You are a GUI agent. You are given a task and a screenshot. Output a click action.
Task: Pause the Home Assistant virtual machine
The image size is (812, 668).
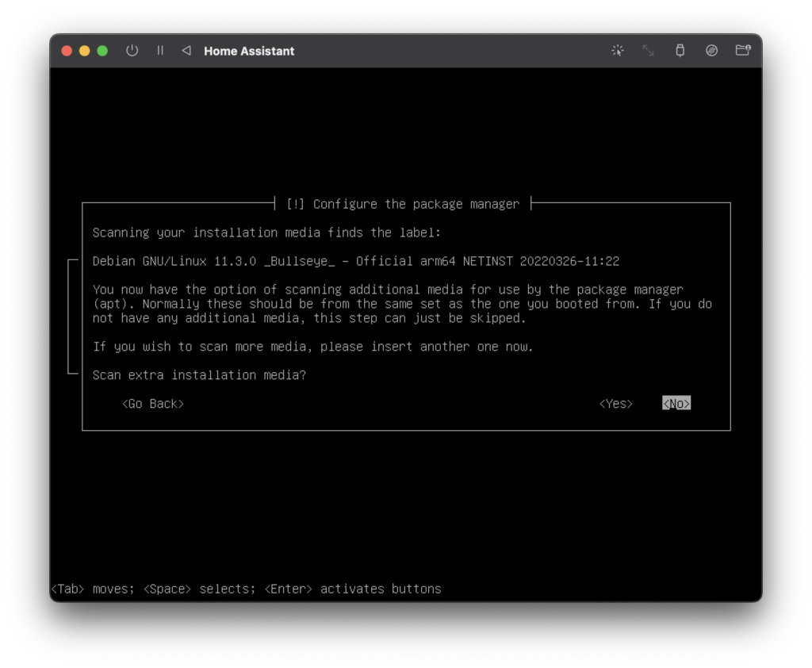click(160, 50)
